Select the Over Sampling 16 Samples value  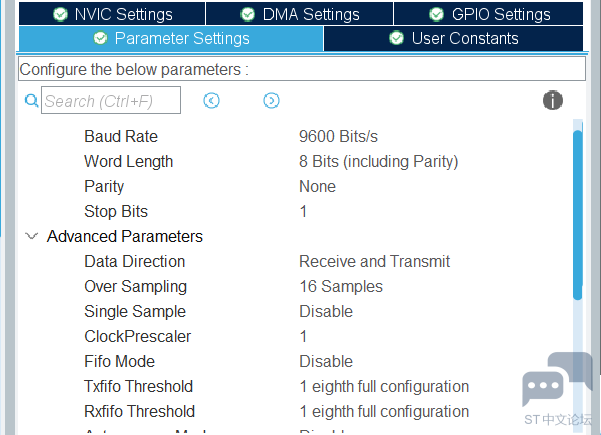[341, 286]
